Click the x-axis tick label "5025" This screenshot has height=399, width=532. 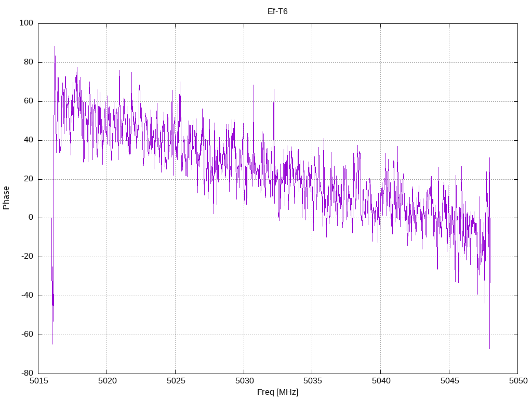(x=176, y=381)
